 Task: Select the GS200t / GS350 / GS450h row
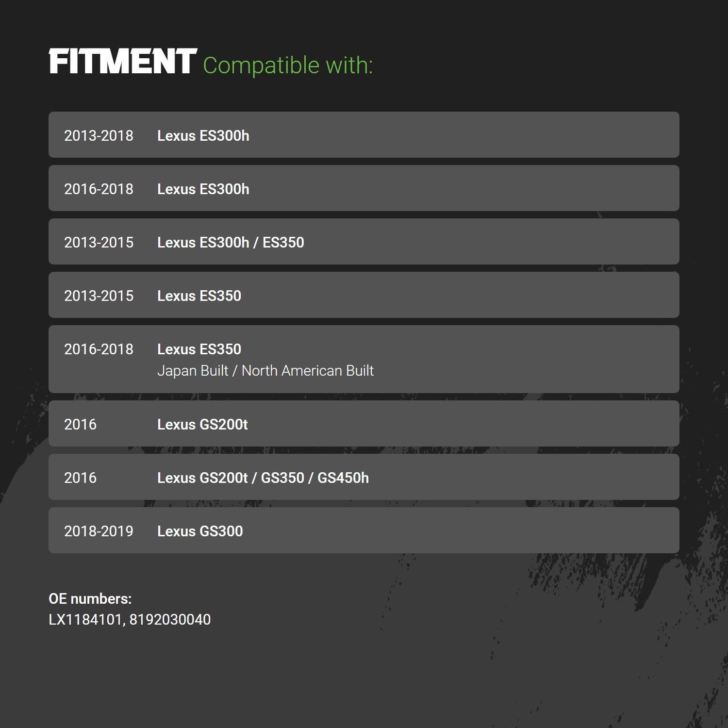(364, 477)
